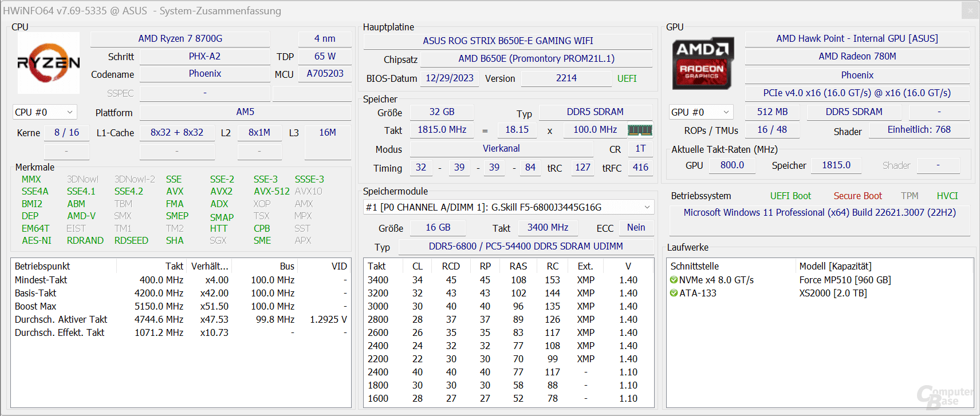The width and height of the screenshot is (980, 416).
Task: Click the DDR5-6800 / PC5-54400 module type field
Action: tap(526, 246)
